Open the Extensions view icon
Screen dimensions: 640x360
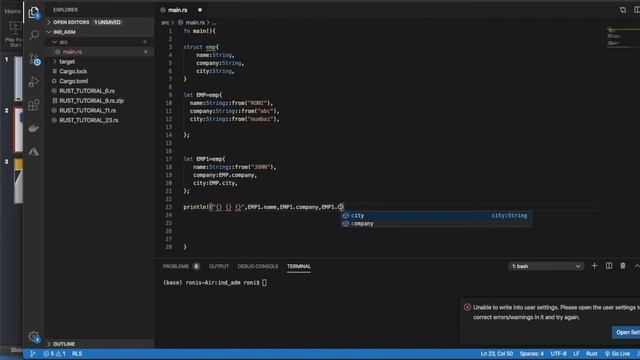[x=34, y=105]
